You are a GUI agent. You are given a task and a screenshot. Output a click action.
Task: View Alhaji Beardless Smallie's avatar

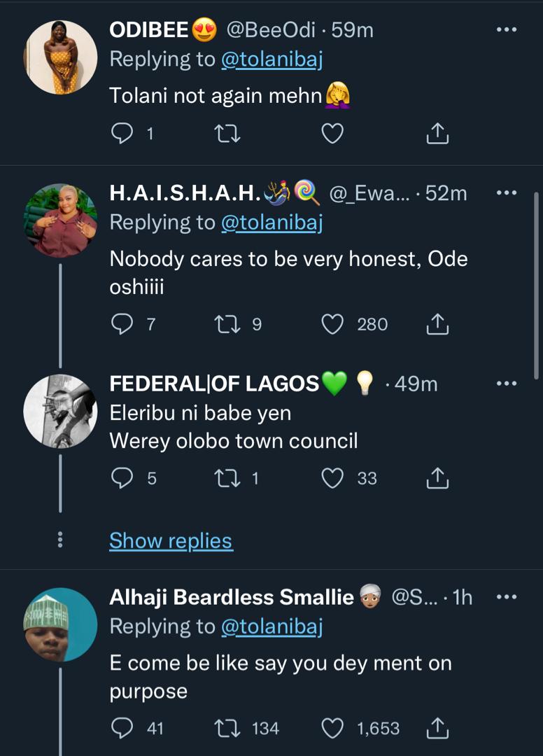[61, 624]
